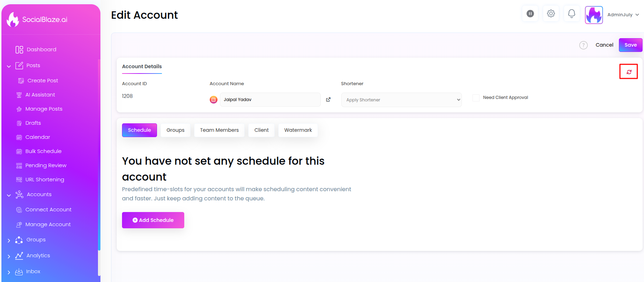Switch to the Team Members tab
Viewport: 644px width, 282px height.
(x=219, y=130)
